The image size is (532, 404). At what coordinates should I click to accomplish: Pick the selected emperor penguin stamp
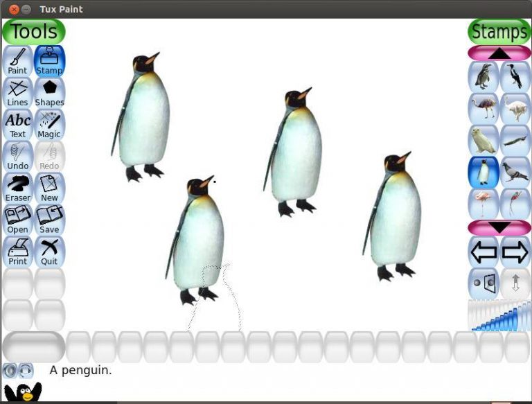pos(483,172)
